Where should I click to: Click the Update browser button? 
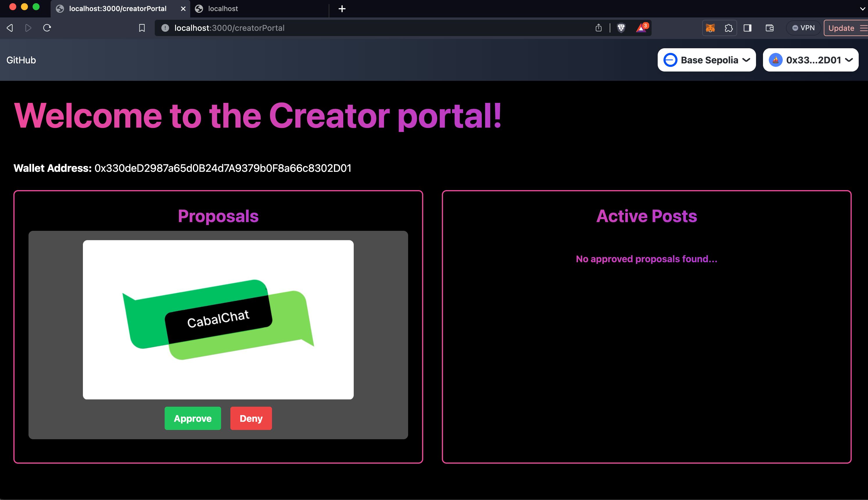[841, 28]
